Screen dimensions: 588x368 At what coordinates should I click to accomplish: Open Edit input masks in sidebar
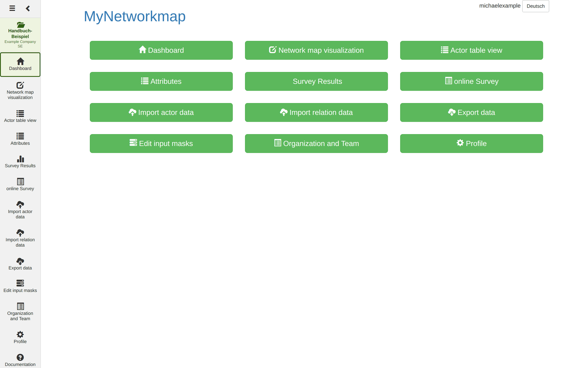(x=20, y=286)
